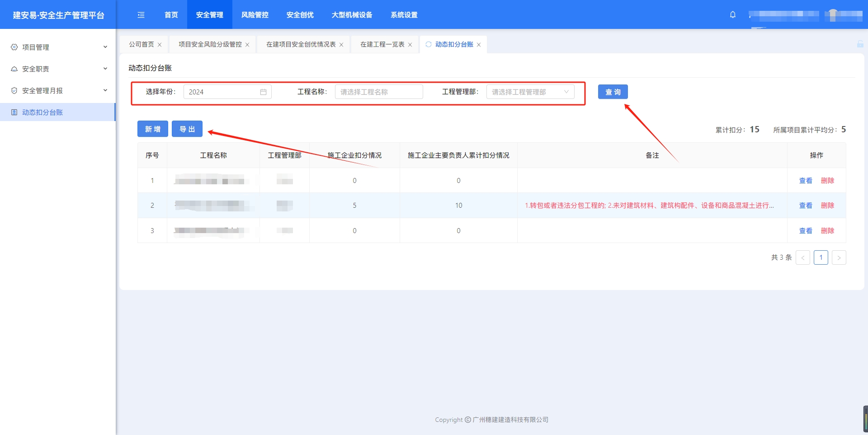Click the 新增 add button
Viewport: 868px width, 435px height.
click(152, 129)
